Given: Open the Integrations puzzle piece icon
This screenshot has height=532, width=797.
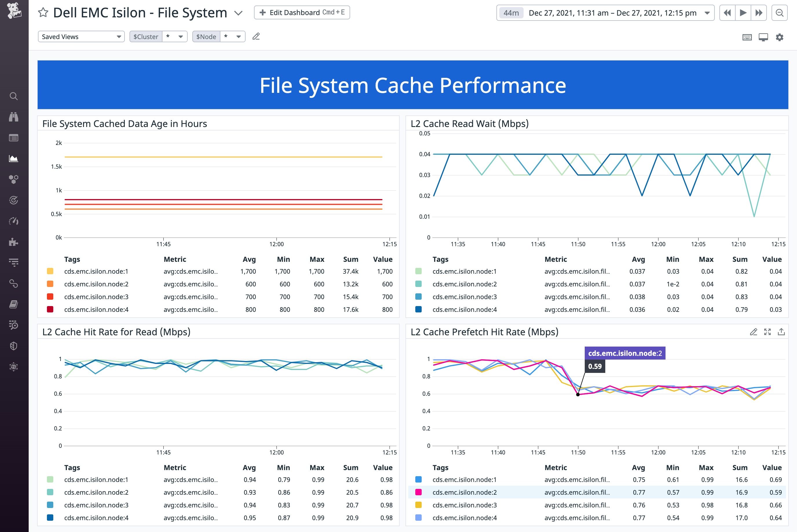Looking at the screenshot, I should [14, 241].
